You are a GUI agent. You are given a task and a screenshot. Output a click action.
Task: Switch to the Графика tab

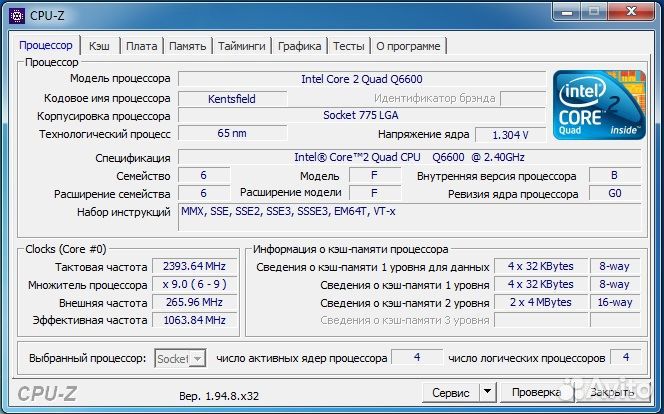pyautogui.click(x=299, y=46)
